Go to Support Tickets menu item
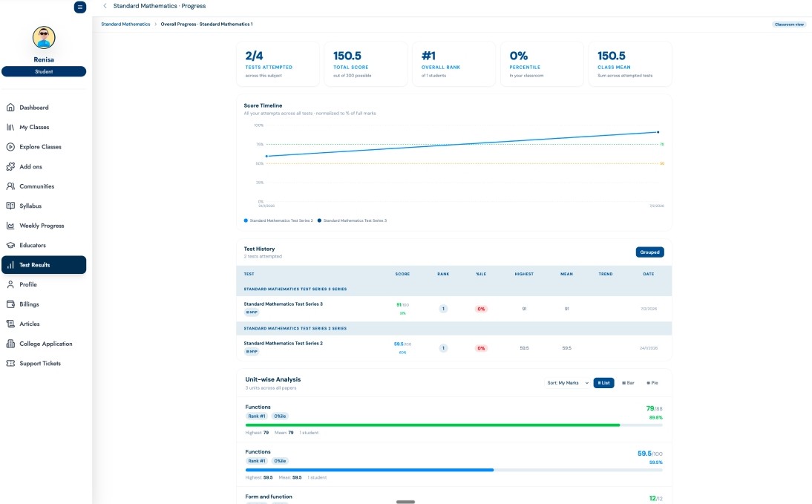 click(x=40, y=364)
